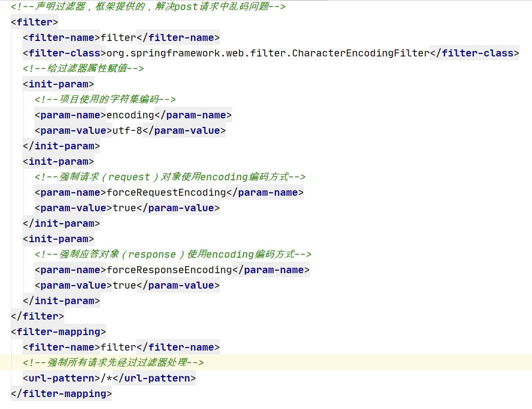Click the url-pattern value /*
The width and height of the screenshot is (532, 409).
click(106, 378)
